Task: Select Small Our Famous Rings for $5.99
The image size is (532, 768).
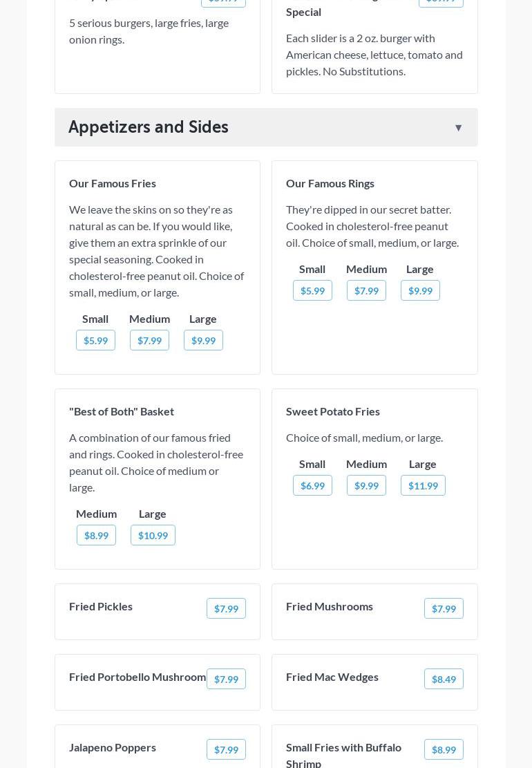Action: (312, 291)
